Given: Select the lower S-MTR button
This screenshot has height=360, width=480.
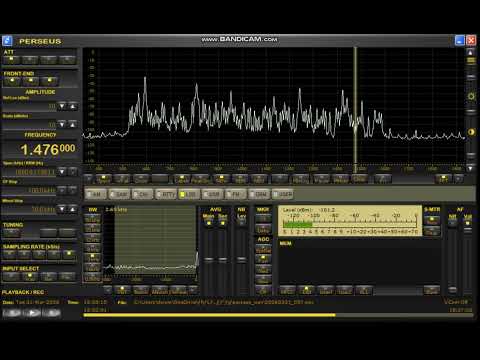Looking at the screenshot, I should coord(432,231).
